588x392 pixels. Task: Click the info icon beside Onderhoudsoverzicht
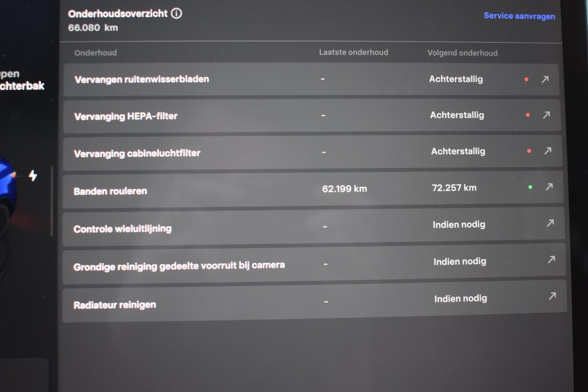176,13
